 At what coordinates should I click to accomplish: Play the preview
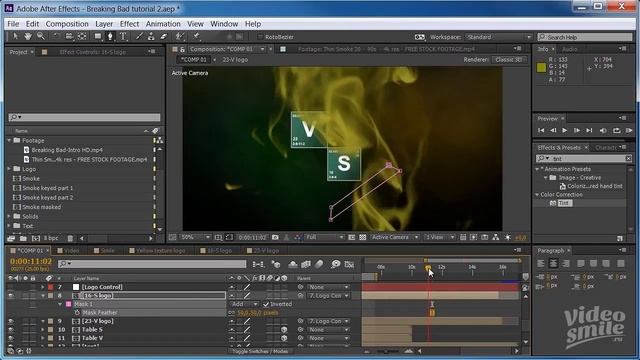565,130
